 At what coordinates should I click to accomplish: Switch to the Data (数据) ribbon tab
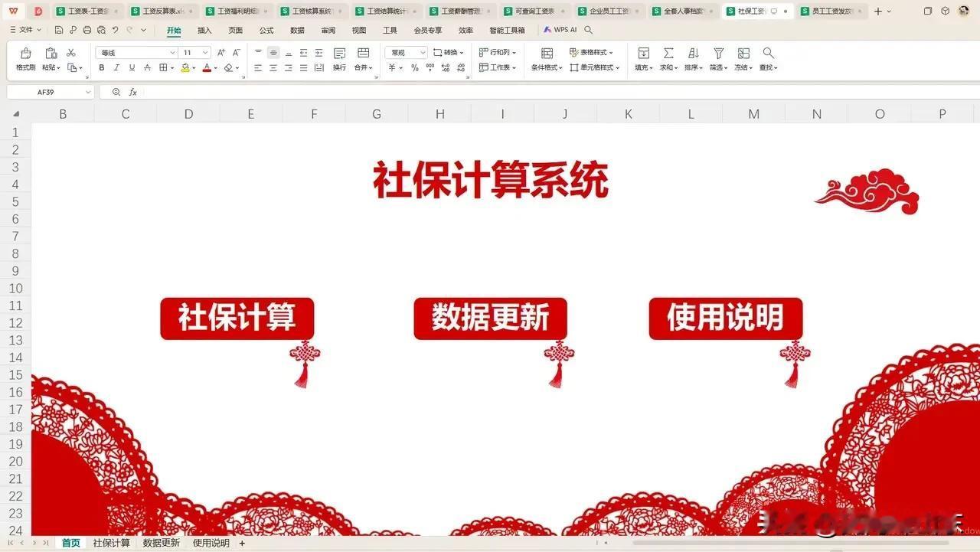pos(297,31)
